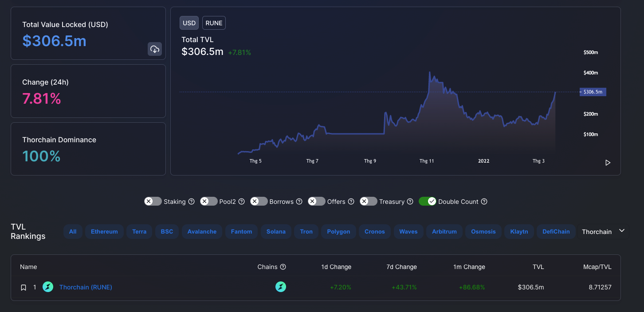
Task: Click the Thg 5 label on chart x-axis
Action: pos(255,161)
